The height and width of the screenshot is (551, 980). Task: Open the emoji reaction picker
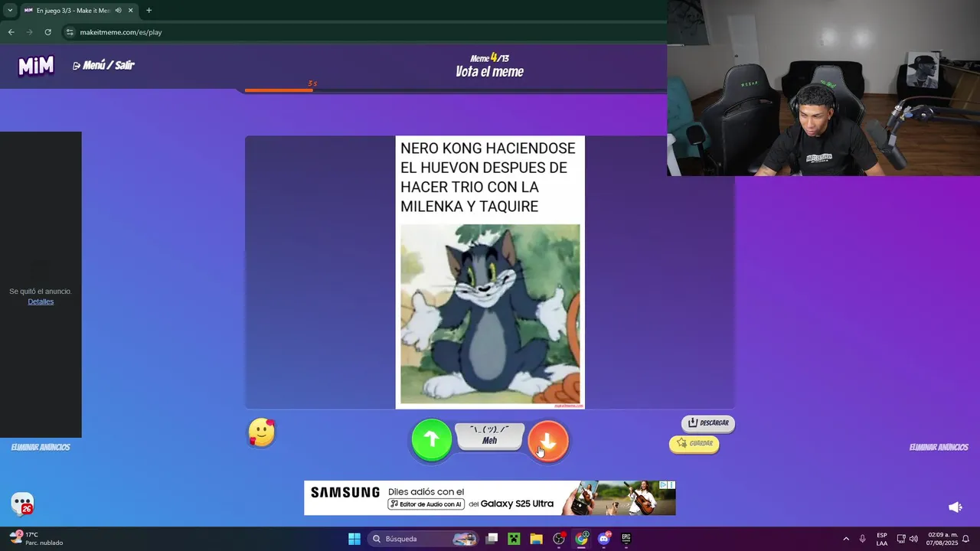(262, 433)
